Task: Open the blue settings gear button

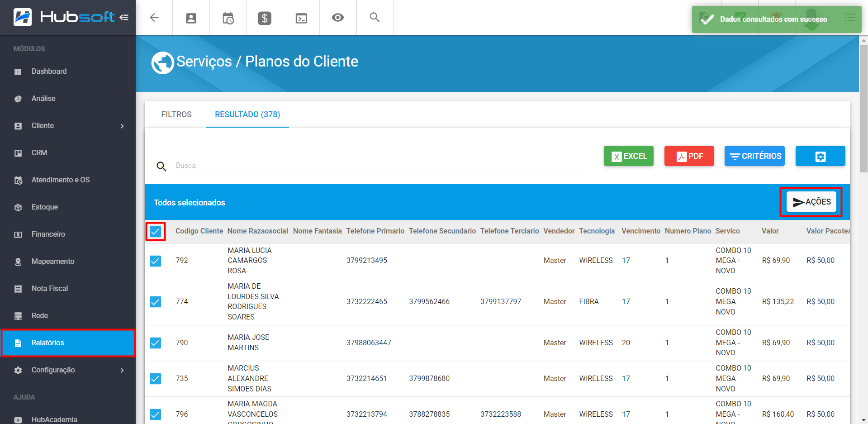Action: click(820, 156)
